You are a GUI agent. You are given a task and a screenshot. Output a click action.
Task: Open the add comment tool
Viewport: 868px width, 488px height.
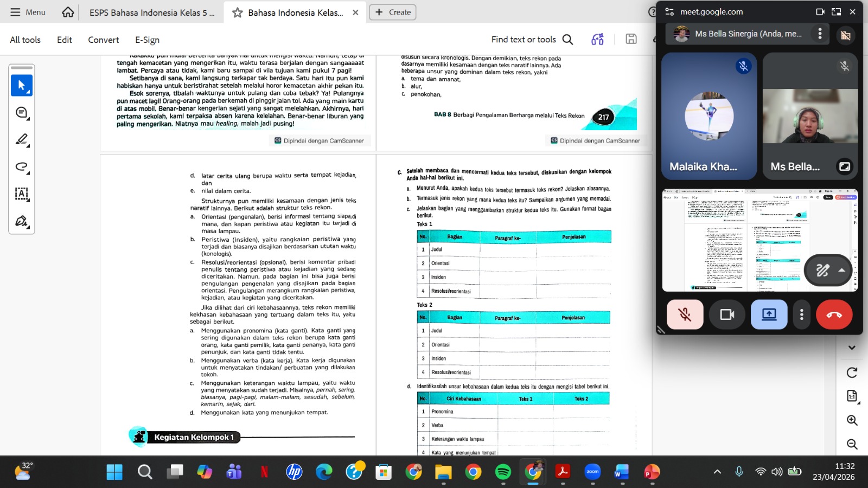22,113
